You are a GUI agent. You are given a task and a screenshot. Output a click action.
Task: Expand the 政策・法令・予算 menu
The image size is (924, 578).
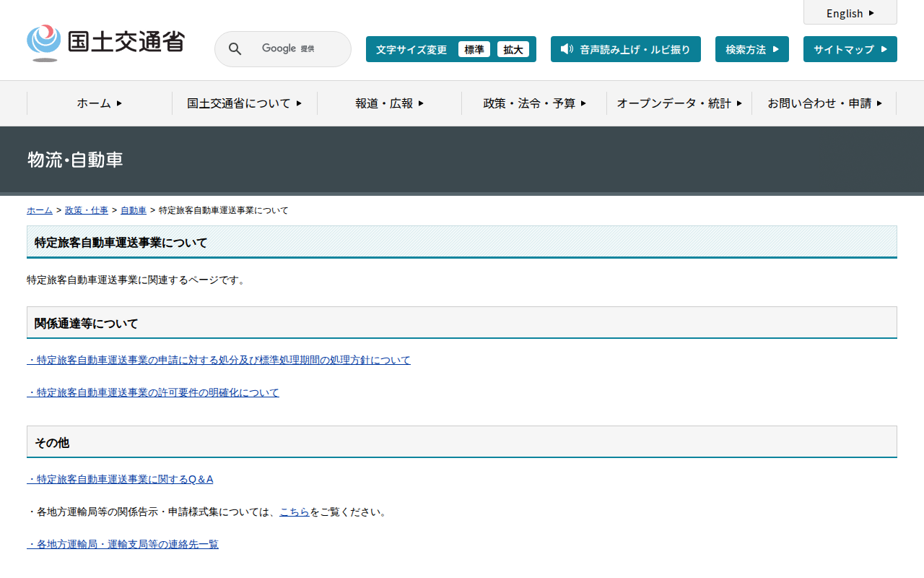coord(534,103)
